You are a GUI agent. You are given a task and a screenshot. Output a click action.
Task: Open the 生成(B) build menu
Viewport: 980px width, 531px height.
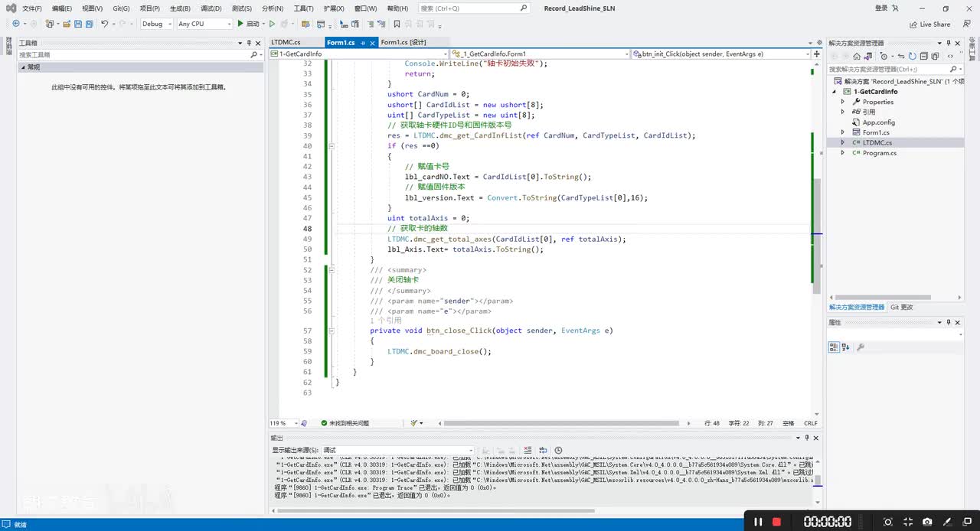[x=180, y=8]
